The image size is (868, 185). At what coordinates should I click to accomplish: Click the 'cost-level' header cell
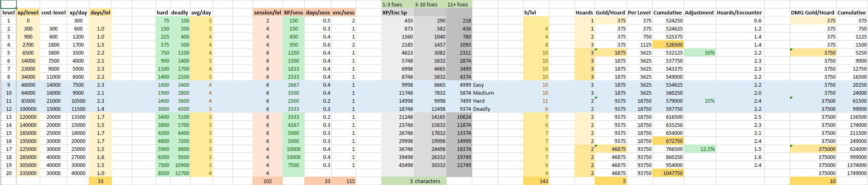(x=53, y=12)
